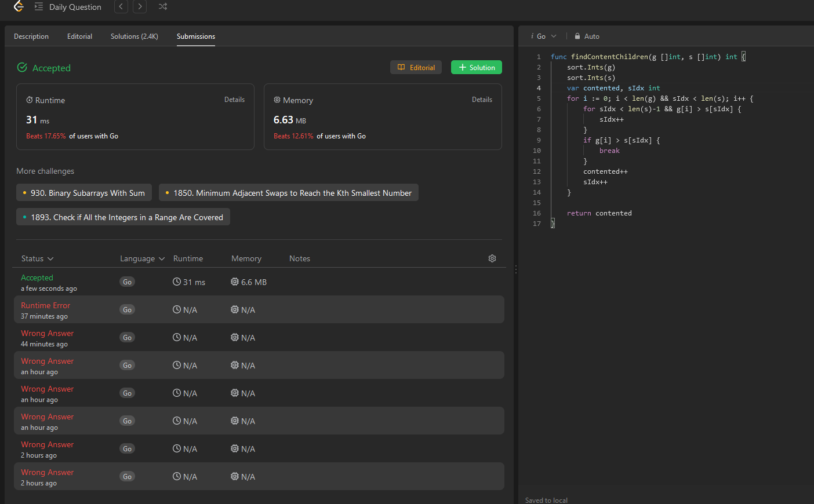The image size is (814, 504).
Task: Open the Daily Question problem list icon
Action: [39, 7]
